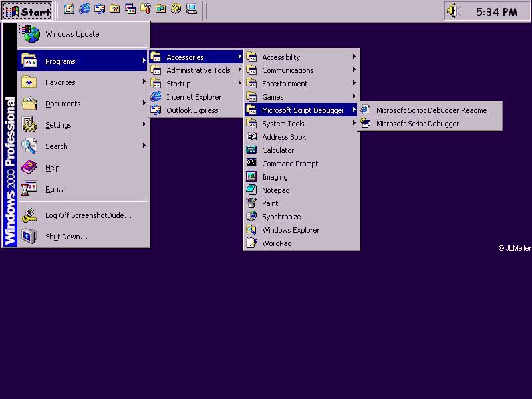Click the Show Desktop quick launch icon
532x399 pixels.
point(69,9)
